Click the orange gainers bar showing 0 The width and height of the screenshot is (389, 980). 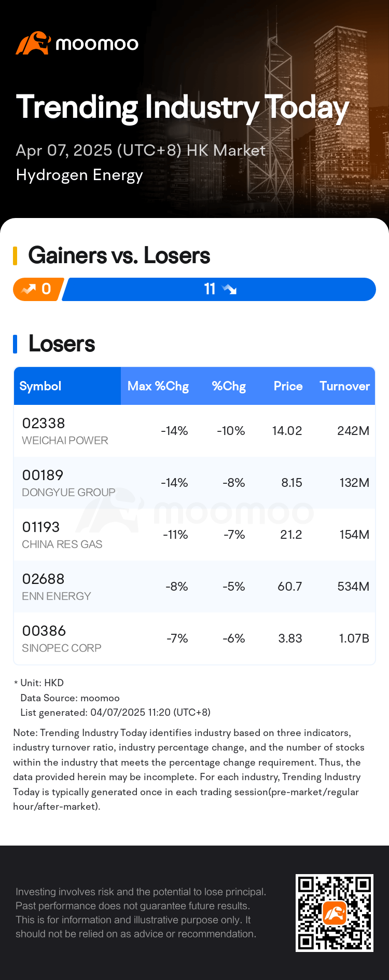tap(38, 289)
